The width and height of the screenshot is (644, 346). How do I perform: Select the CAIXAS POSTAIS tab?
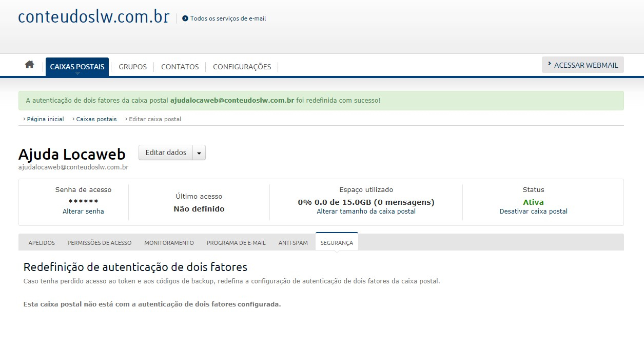(x=77, y=67)
